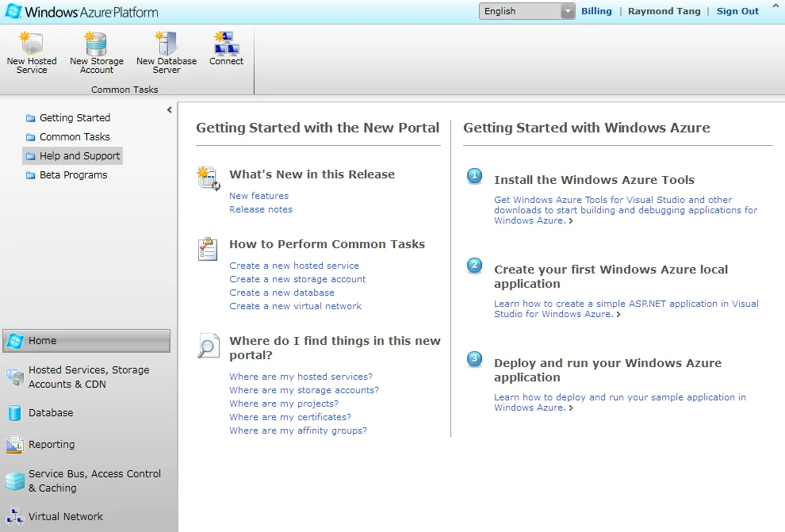Click the Service Bus, Access Control & Caching icon
785x532 pixels.
[14, 481]
